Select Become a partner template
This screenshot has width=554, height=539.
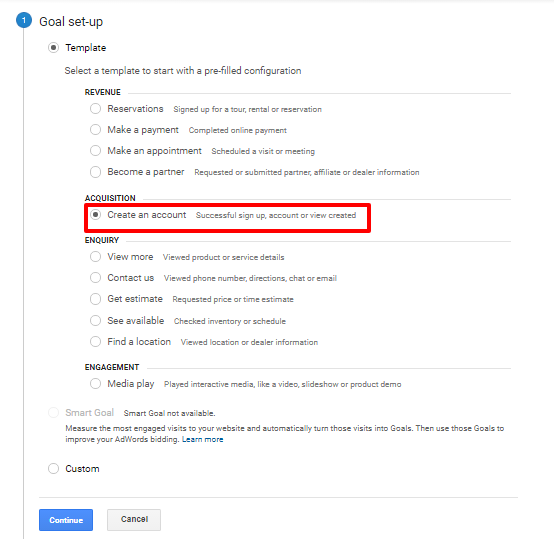(95, 172)
